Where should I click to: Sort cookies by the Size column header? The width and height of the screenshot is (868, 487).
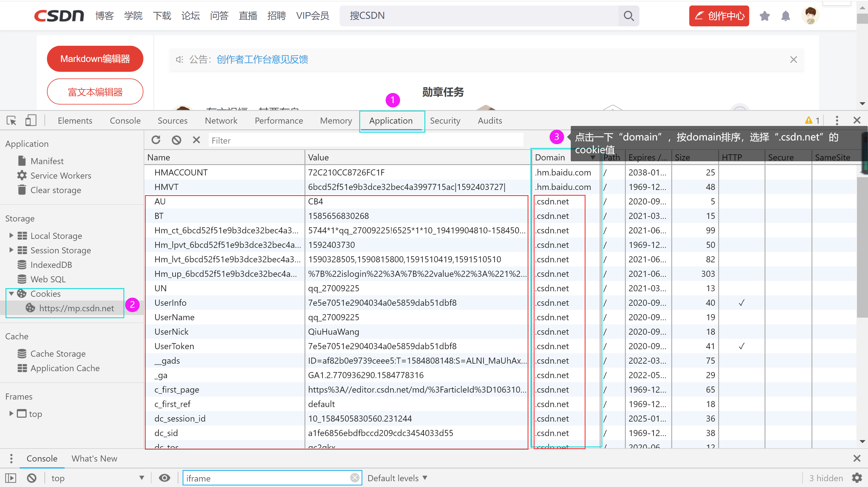(694, 157)
